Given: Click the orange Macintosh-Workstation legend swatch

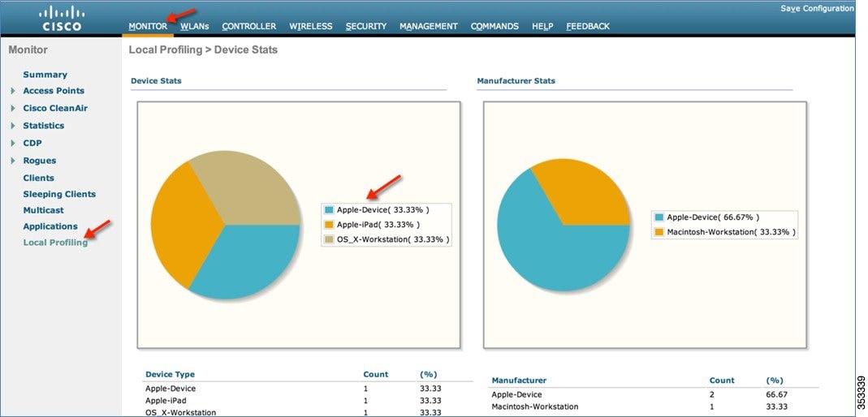Looking at the screenshot, I should point(659,232).
